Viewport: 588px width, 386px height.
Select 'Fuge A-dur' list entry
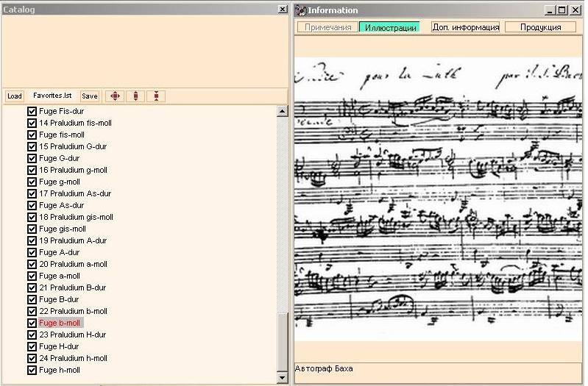click(x=60, y=253)
